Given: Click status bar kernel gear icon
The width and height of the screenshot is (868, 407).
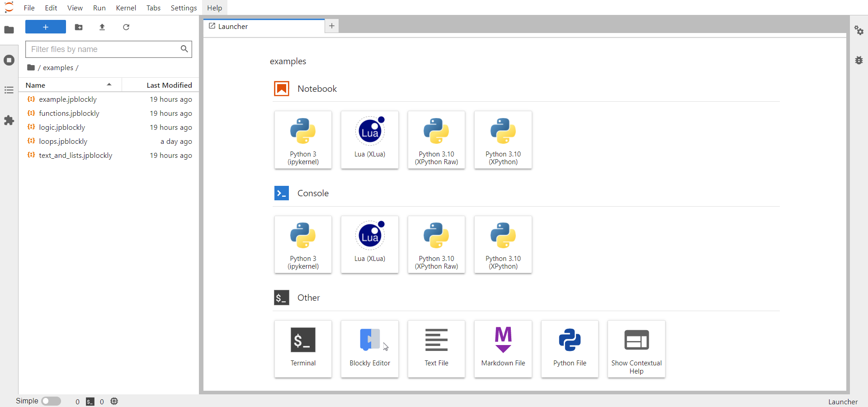Looking at the screenshot, I should [x=114, y=401].
